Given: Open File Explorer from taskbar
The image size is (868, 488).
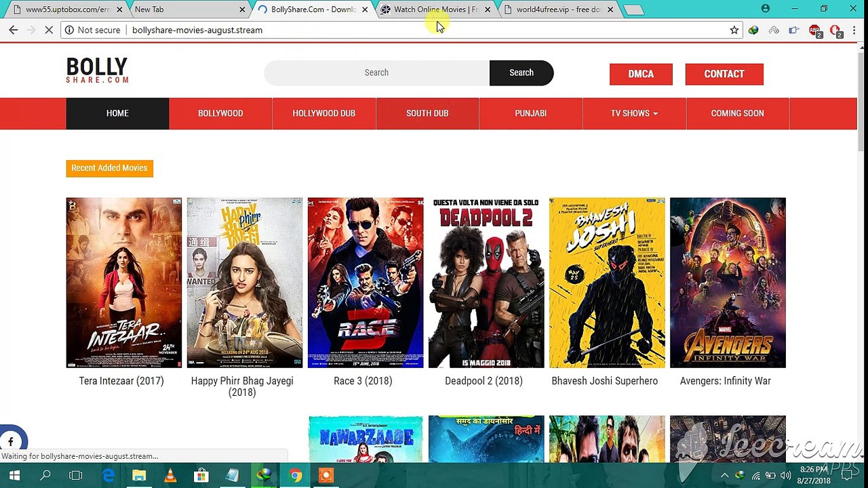Looking at the screenshot, I should tap(139, 476).
